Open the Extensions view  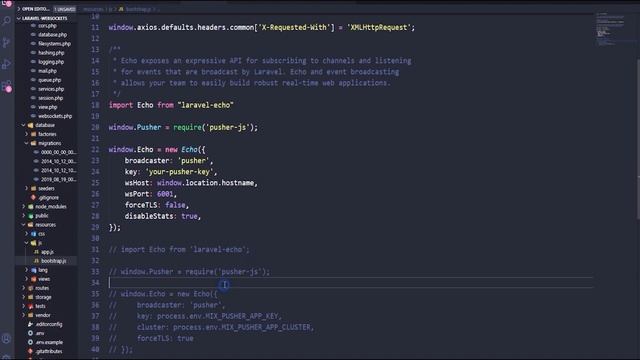(x=7, y=86)
